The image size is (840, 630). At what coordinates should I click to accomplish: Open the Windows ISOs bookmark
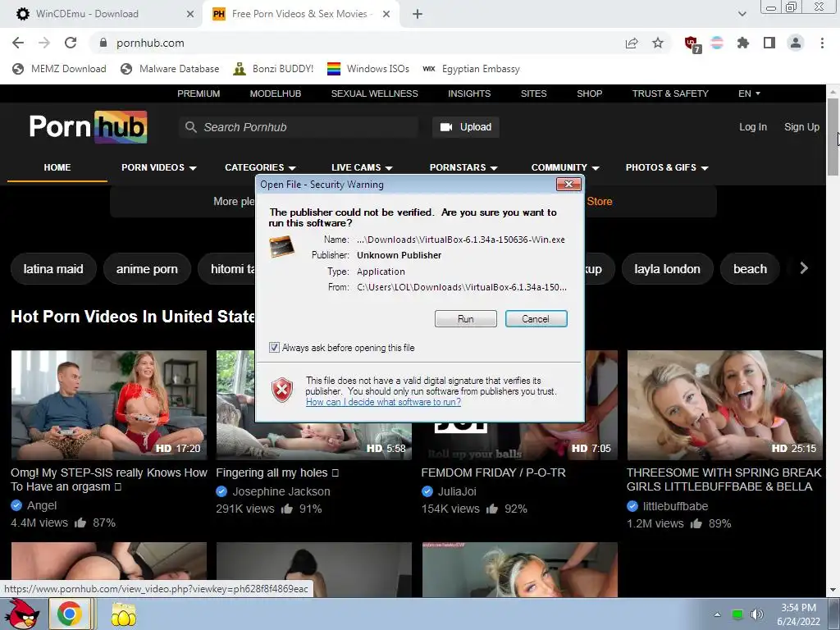pos(368,69)
